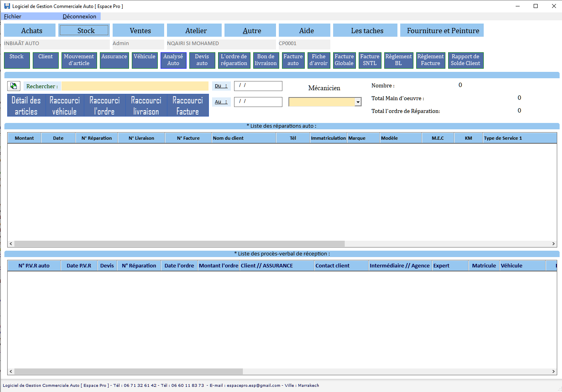Click the Du date field
Viewport: 562px width, 392px height.
tap(258, 86)
